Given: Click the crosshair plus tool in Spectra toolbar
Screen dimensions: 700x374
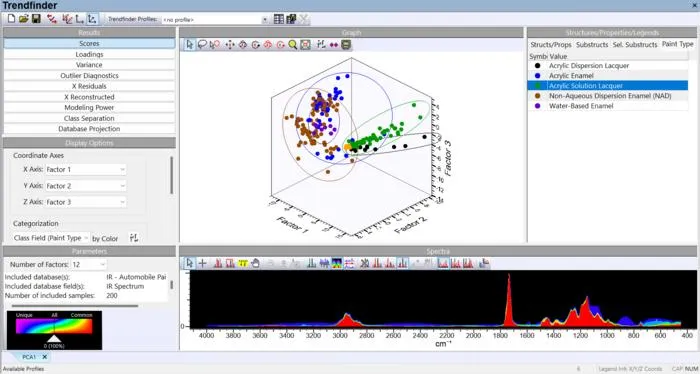Looking at the screenshot, I should 202,263.
